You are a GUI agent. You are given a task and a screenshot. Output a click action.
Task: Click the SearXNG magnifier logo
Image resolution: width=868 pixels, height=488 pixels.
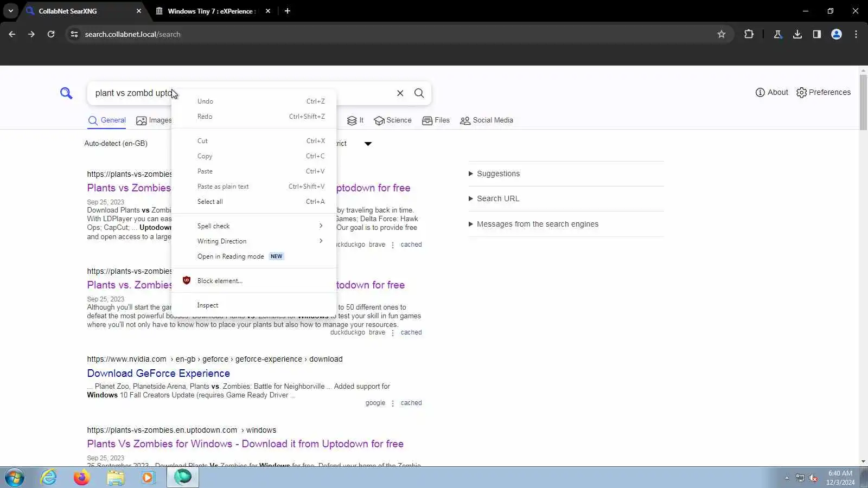66,93
